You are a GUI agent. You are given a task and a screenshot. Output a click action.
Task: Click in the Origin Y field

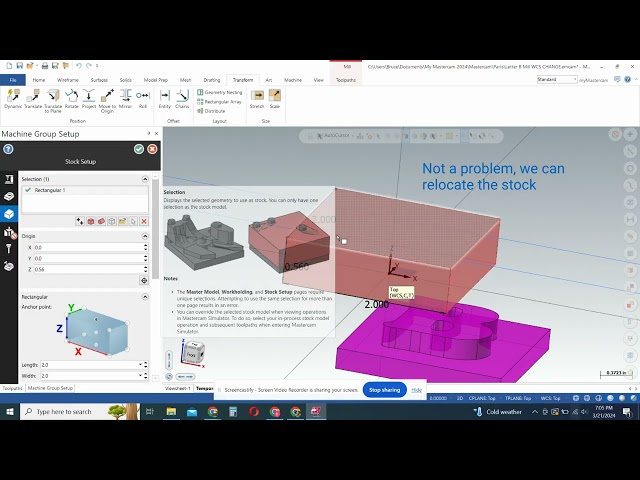(x=88, y=258)
